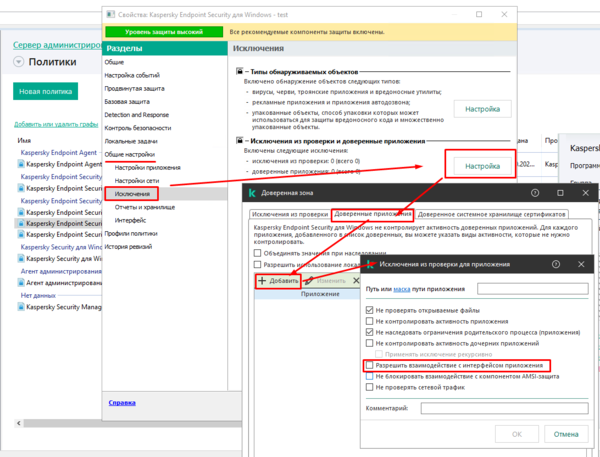Open Общие section in Разделы

click(114, 62)
